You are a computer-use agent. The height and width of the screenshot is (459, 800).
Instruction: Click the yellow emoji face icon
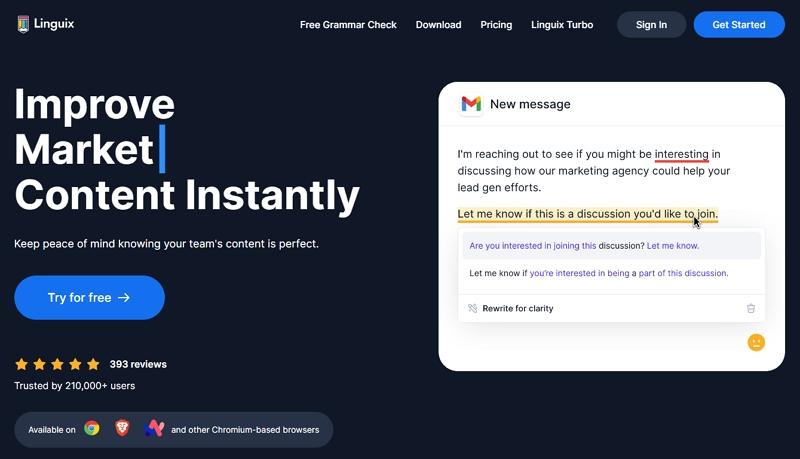[x=756, y=342]
